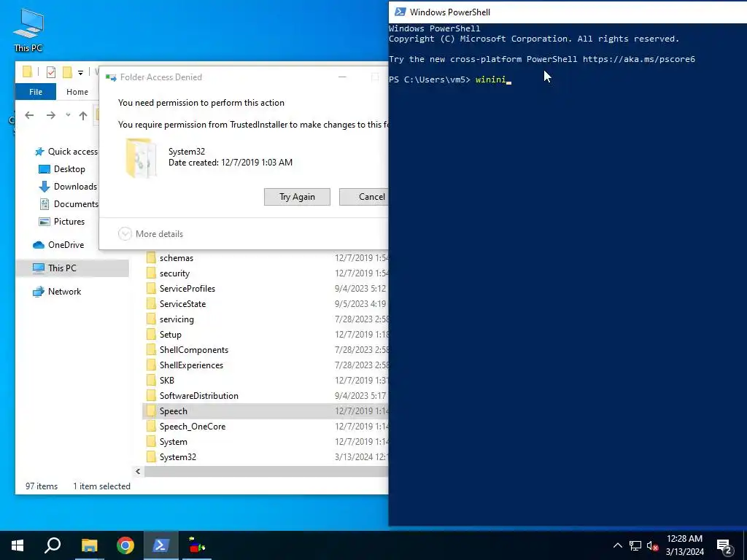
Task: Select the ShellExperiences folder
Action: tap(266, 365)
